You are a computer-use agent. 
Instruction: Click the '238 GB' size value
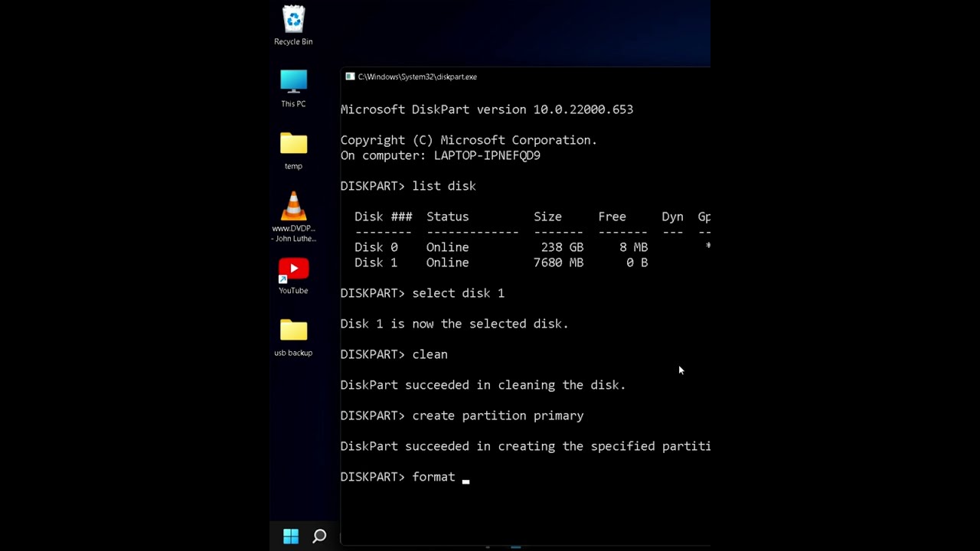pyautogui.click(x=562, y=247)
